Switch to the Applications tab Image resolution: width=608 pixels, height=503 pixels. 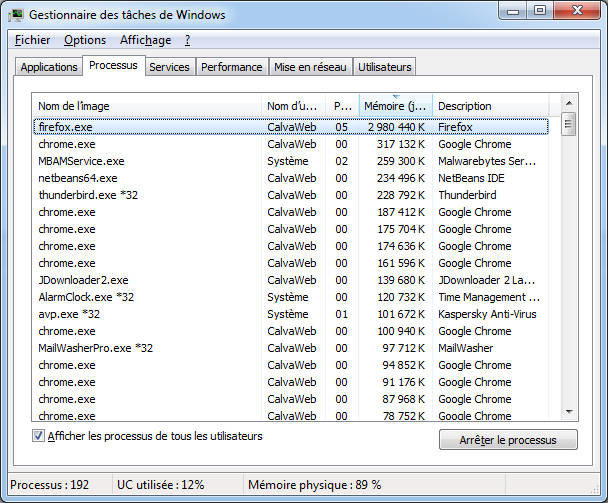(49, 67)
